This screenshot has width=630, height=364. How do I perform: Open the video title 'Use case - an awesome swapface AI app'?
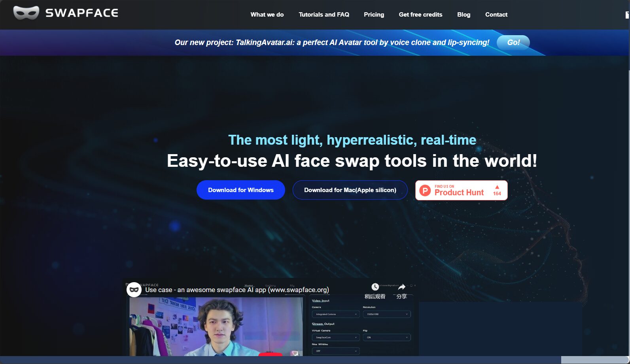pos(237,290)
